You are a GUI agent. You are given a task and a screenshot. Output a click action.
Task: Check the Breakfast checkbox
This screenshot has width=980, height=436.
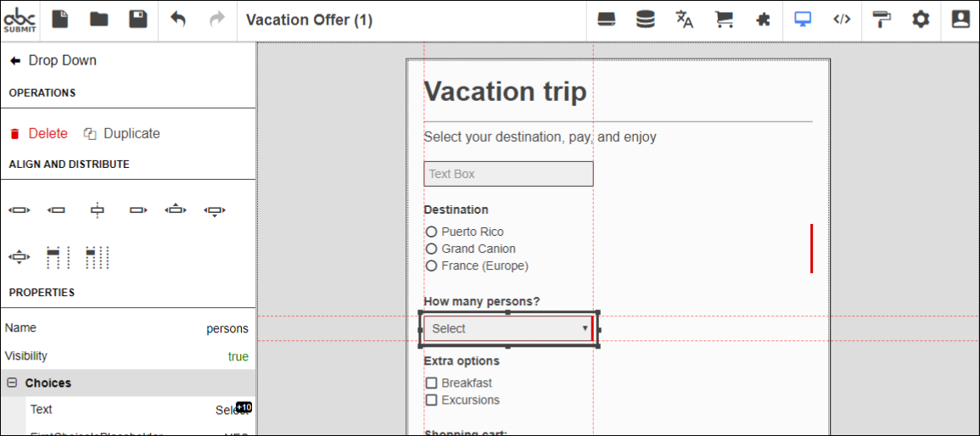(x=431, y=383)
